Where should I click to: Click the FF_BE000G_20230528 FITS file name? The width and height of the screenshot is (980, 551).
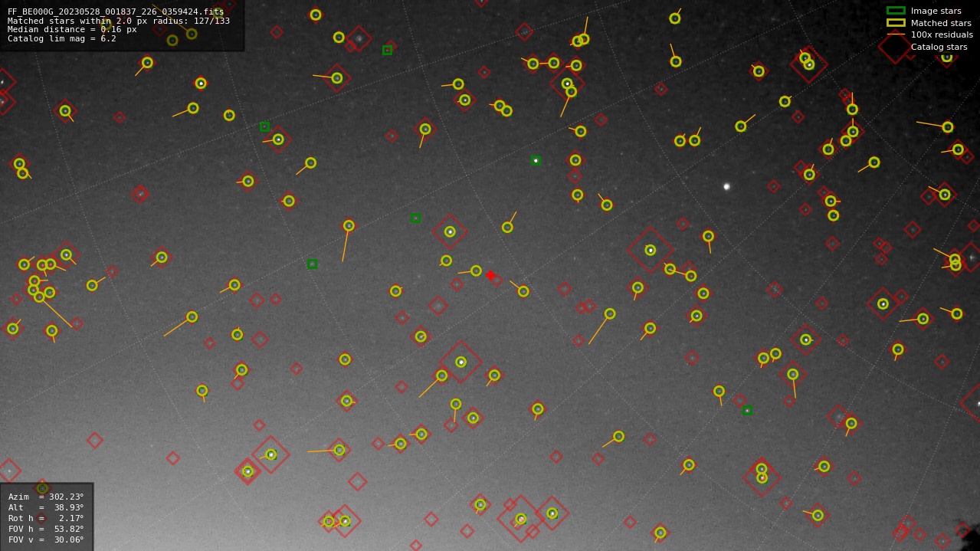pos(116,11)
